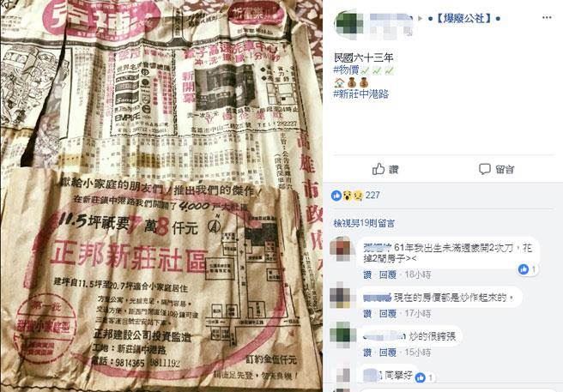Reply to the 炒的很誇張 comment
The height and width of the screenshot is (392, 563).
388,353
